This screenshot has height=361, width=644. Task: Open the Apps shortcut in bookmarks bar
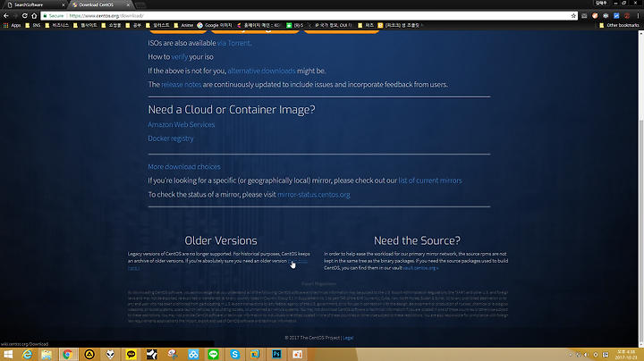tap(12, 25)
